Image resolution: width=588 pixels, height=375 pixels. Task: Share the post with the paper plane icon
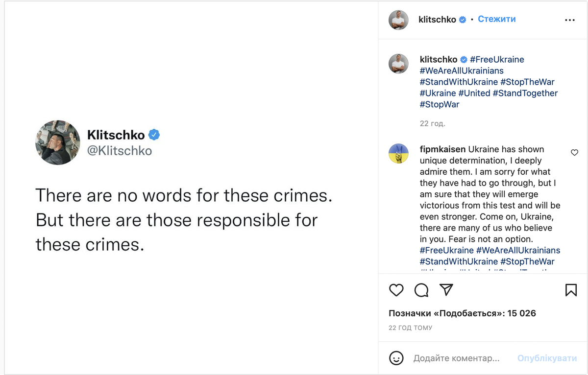pyautogui.click(x=446, y=290)
